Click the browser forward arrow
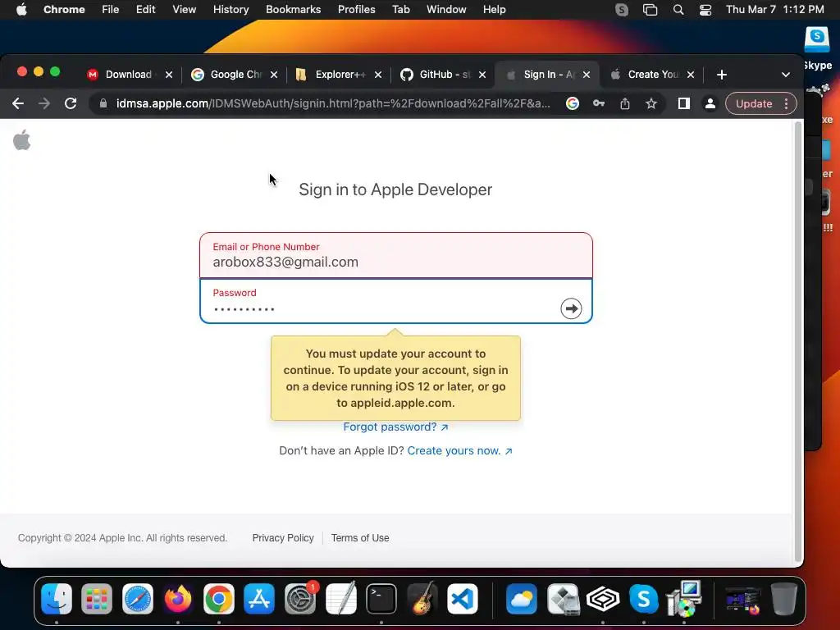 (x=44, y=103)
